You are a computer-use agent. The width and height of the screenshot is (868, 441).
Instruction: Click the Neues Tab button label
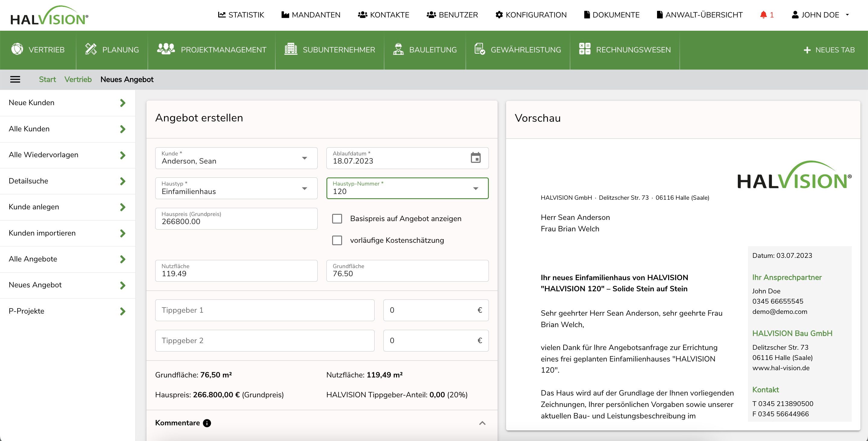[835, 50]
